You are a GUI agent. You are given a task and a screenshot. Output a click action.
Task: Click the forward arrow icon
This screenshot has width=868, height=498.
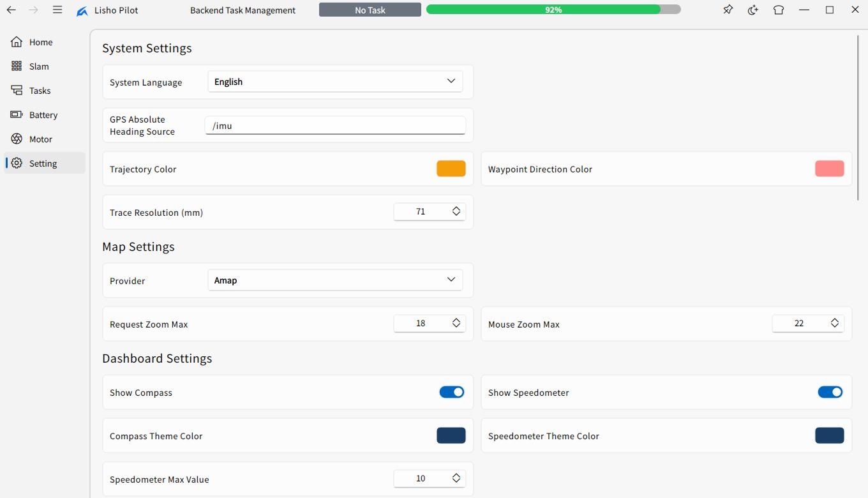(x=33, y=10)
